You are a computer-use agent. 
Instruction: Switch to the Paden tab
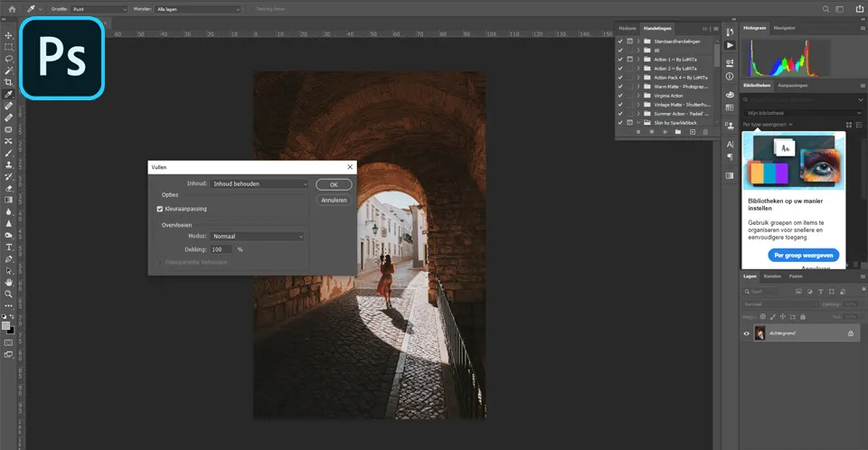click(x=796, y=277)
